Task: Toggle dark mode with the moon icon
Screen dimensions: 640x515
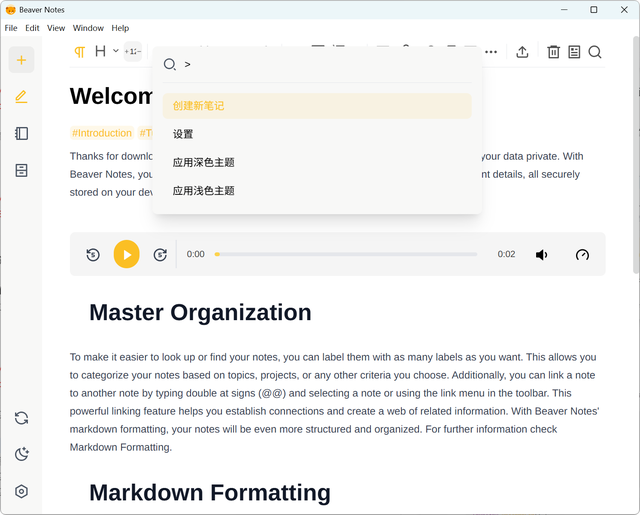Action: click(21, 454)
